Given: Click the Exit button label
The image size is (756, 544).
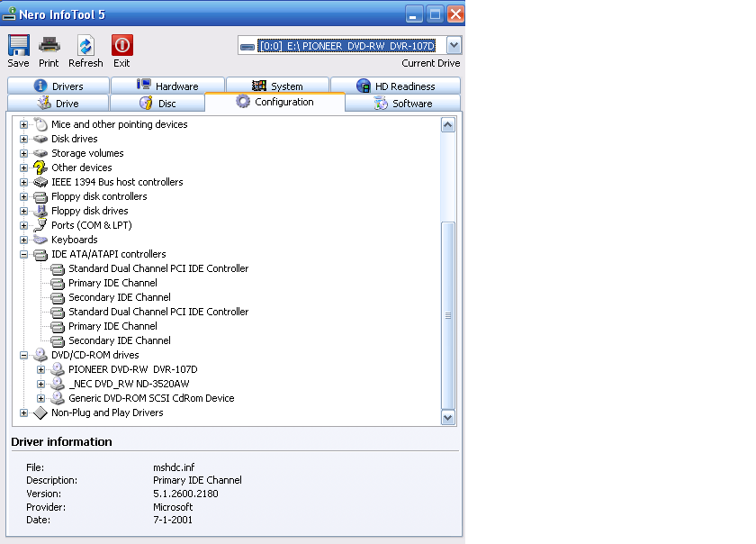Looking at the screenshot, I should pos(121,63).
